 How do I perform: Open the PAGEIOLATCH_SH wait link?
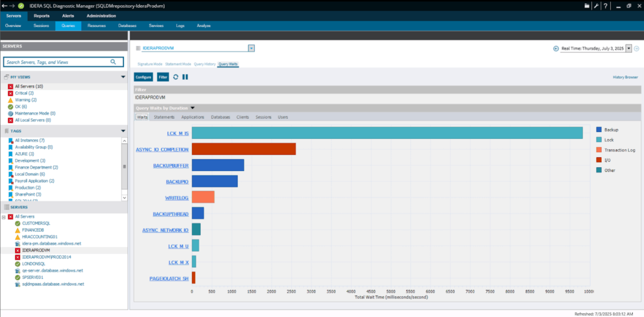click(169, 279)
